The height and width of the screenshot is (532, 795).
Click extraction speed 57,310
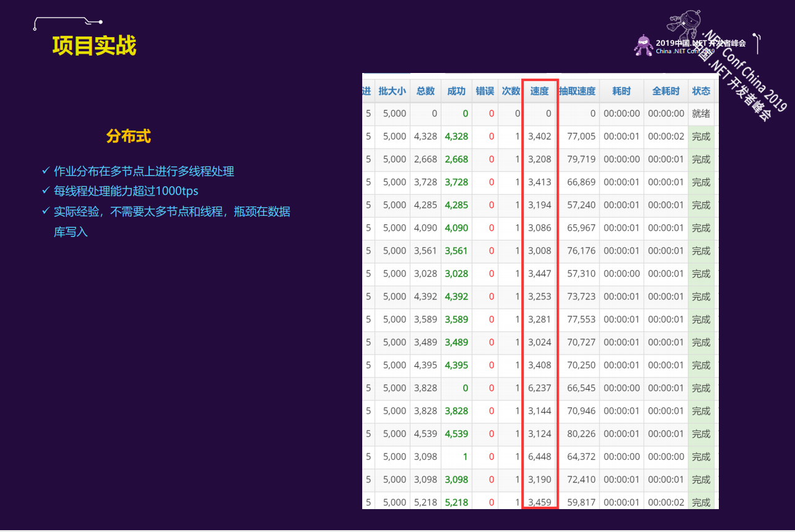581,274
